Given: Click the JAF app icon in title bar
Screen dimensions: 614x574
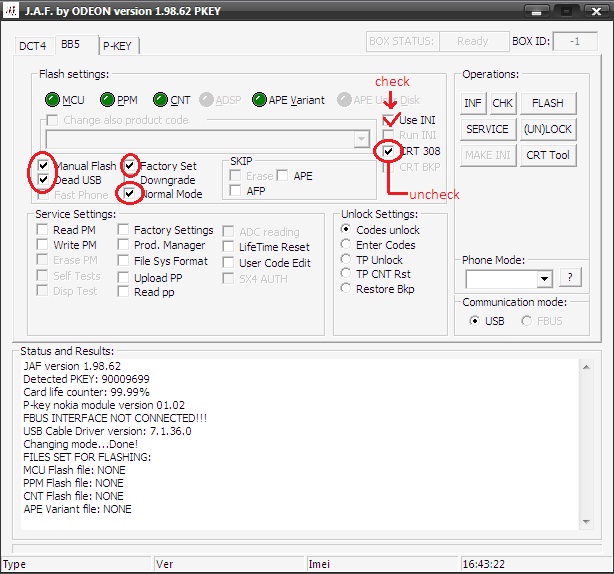Looking at the screenshot, I should click(x=11, y=11).
